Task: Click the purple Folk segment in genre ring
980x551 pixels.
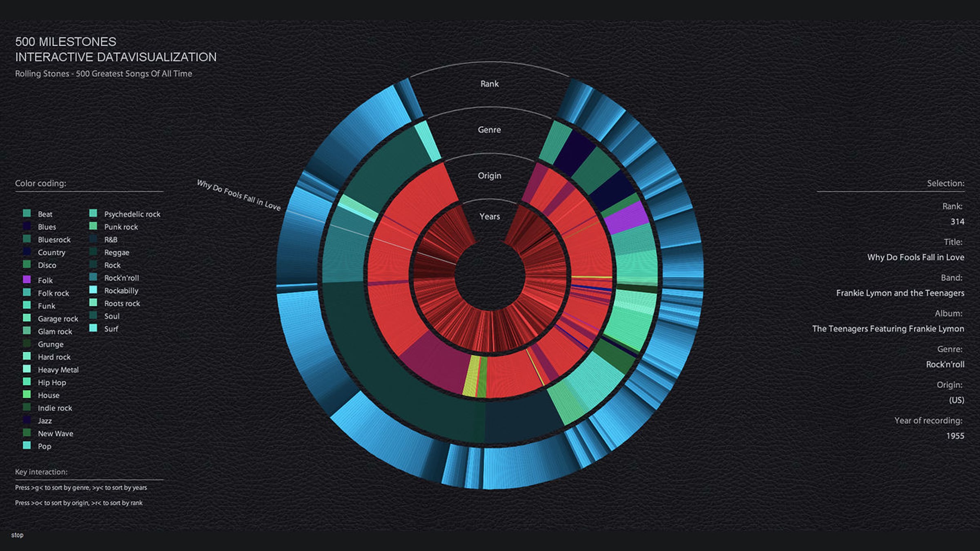Action: tap(626, 218)
